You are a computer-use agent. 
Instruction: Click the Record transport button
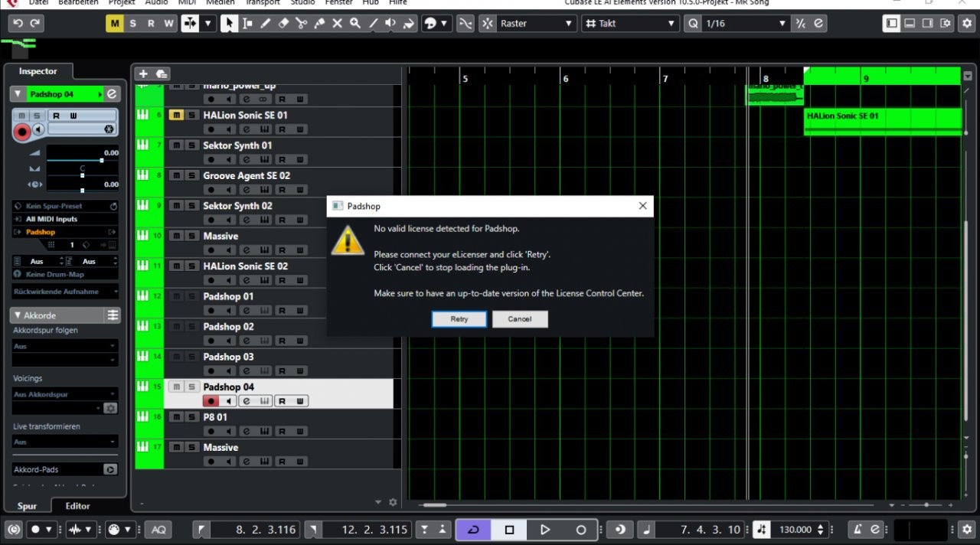click(x=581, y=530)
